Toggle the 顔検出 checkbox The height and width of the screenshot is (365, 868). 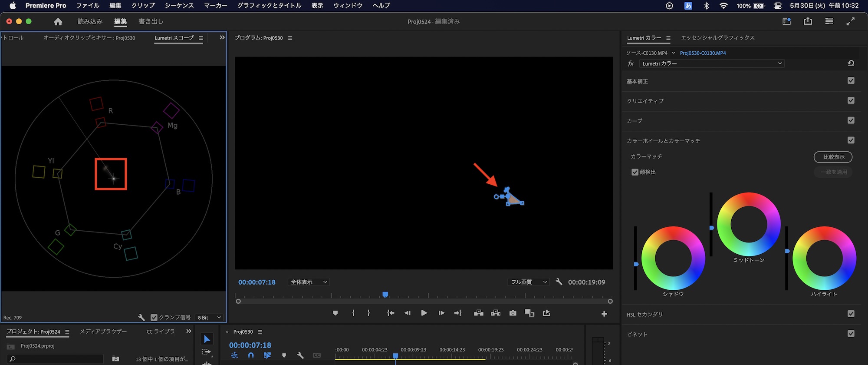635,172
